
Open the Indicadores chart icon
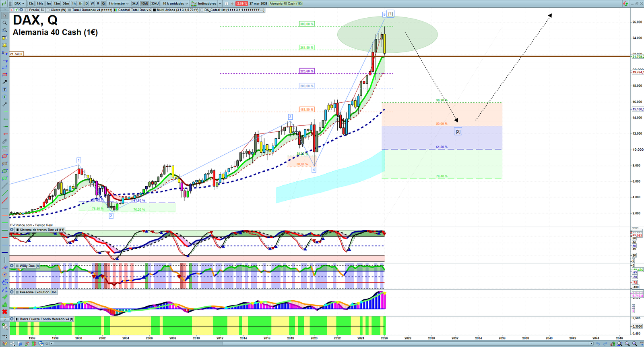click(x=194, y=4)
